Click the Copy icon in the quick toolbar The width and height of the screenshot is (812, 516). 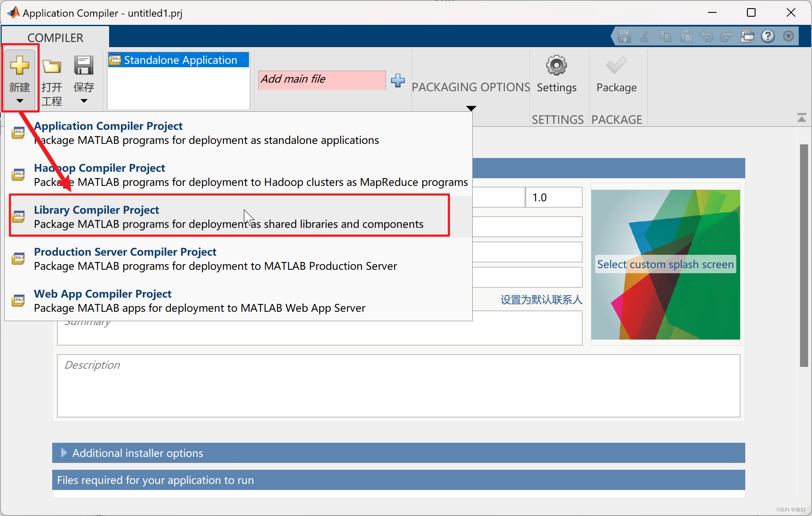pos(665,36)
